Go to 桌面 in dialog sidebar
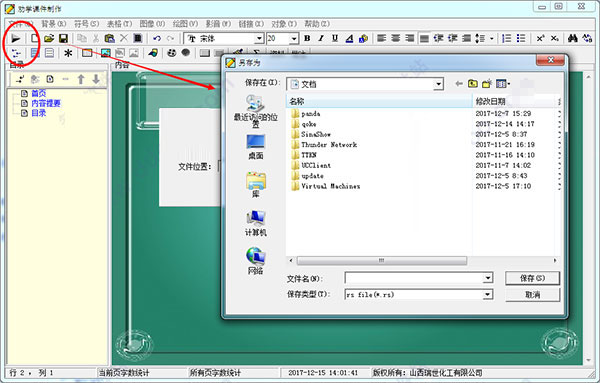The height and width of the screenshot is (383, 600). (x=256, y=147)
